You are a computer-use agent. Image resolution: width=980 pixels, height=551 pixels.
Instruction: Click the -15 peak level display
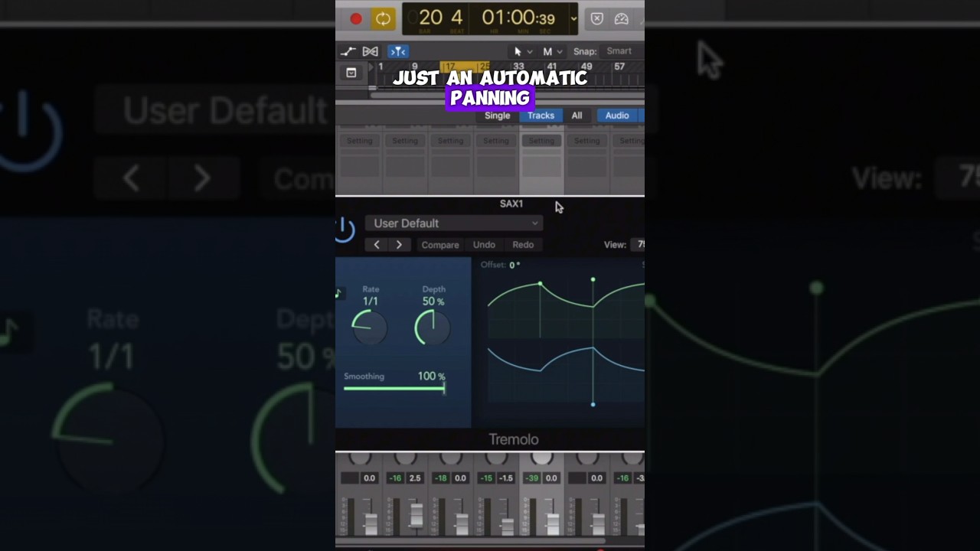point(486,478)
